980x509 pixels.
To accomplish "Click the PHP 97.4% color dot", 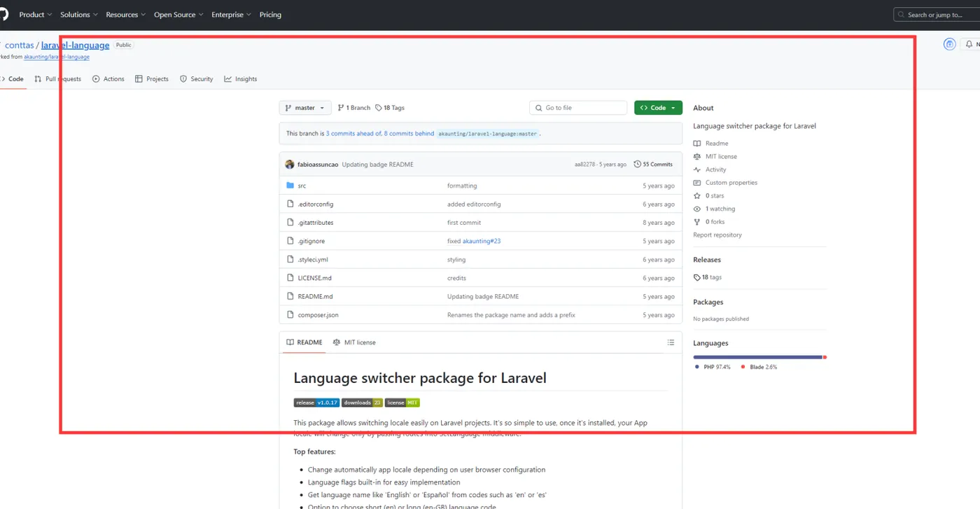I will click(x=697, y=367).
